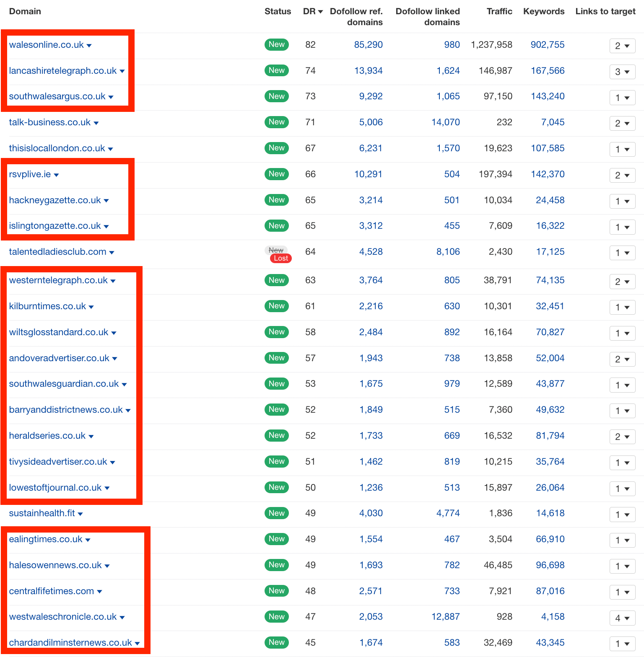Image resolution: width=644 pixels, height=657 pixels.
Task: Select traffic value 1,237,958 for walesonline
Action: point(491,45)
